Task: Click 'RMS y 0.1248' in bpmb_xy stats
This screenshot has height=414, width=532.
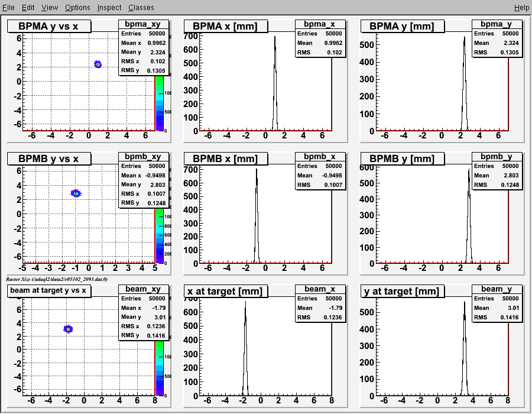Action: (144, 203)
